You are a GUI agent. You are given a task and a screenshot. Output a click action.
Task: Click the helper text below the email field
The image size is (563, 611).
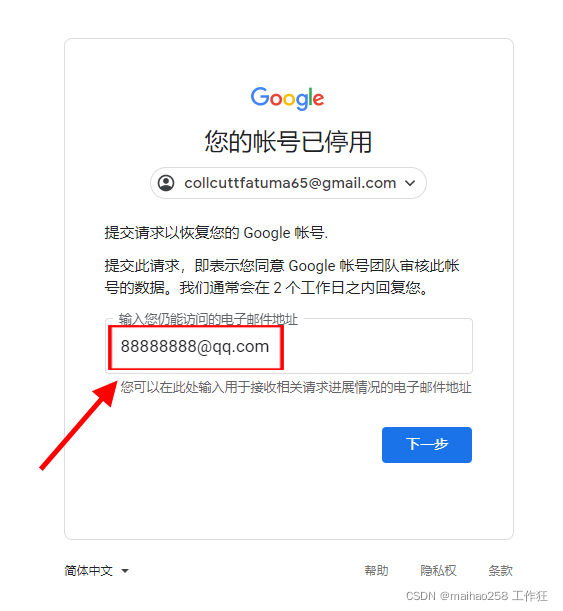coord(296,387)
